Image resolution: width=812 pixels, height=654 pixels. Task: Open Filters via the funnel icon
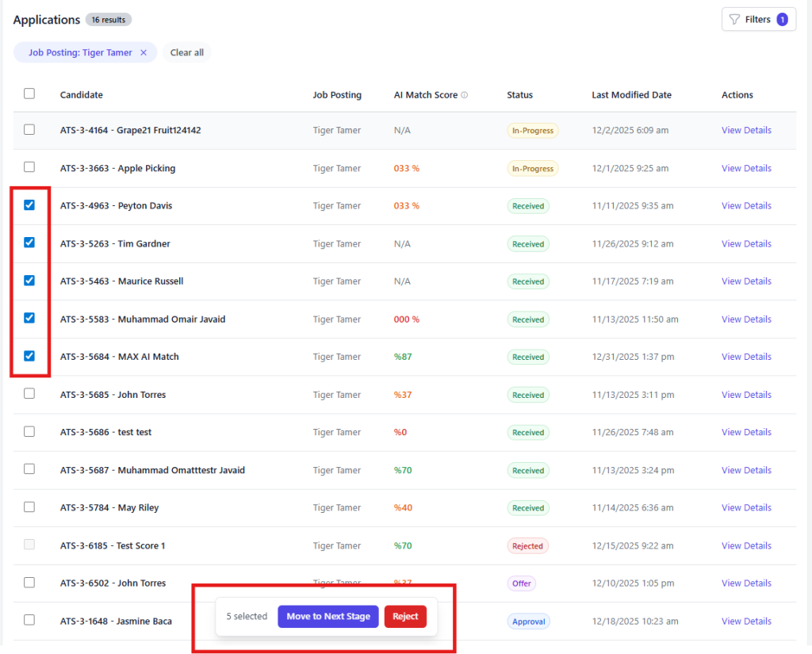click(x=734, y=20)
